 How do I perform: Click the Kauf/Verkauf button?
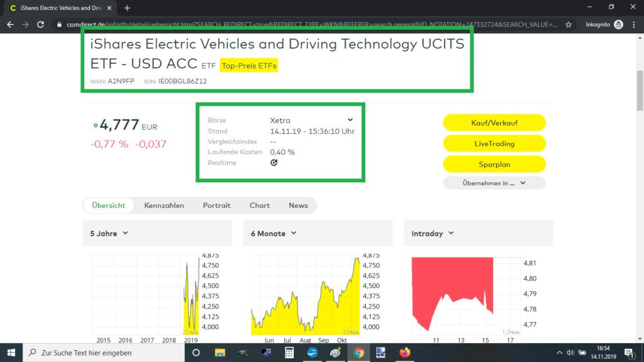click(494, 123)
